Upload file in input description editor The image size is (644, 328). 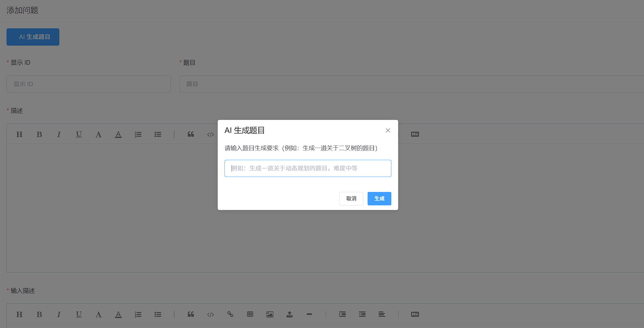(290, 314)
